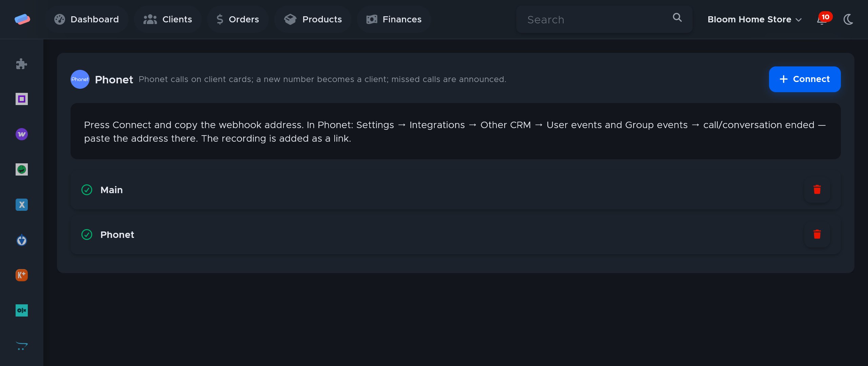The height and width of the screenshot is (366, 868).
Task: Open the Finances menu
Action: [x=394, y=19]
